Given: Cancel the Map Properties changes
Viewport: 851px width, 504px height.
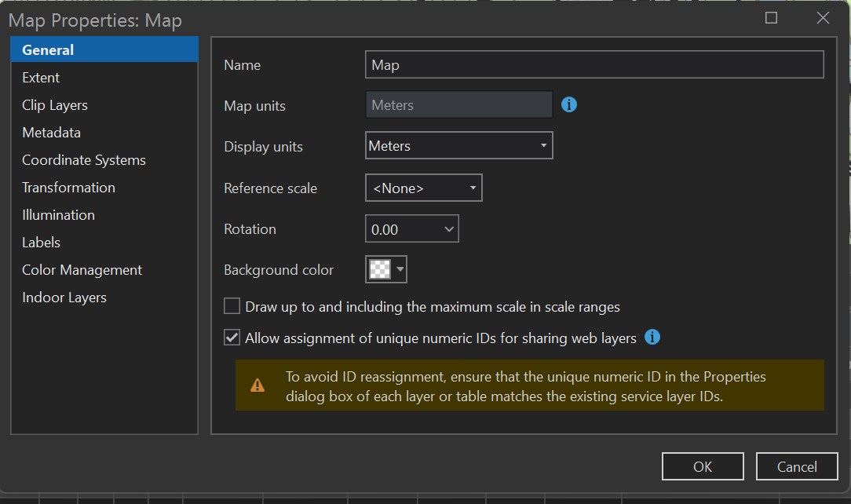Looking at the screenshot, I should (x=797, y=466).
